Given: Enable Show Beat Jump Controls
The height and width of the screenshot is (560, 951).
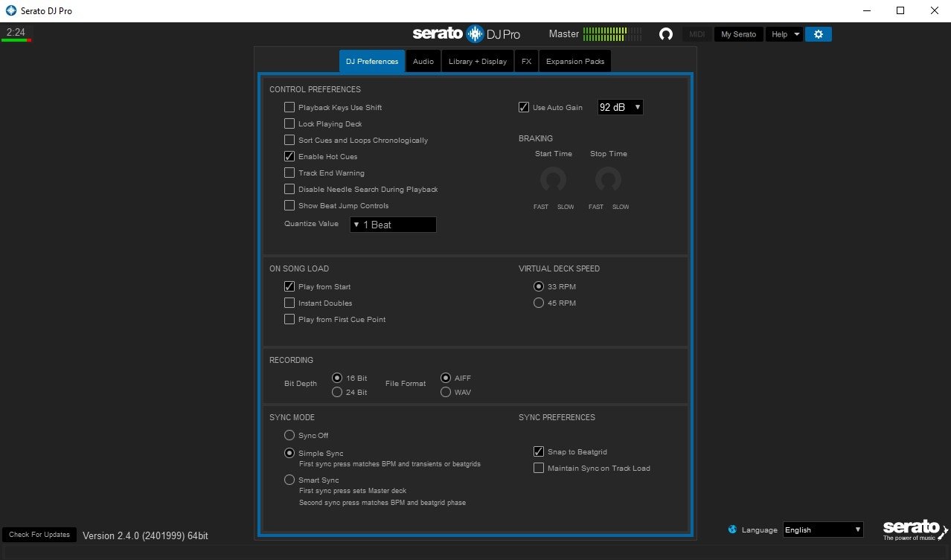Looking at the screenshot, I should pyautogui.click(x=289, y=205).
